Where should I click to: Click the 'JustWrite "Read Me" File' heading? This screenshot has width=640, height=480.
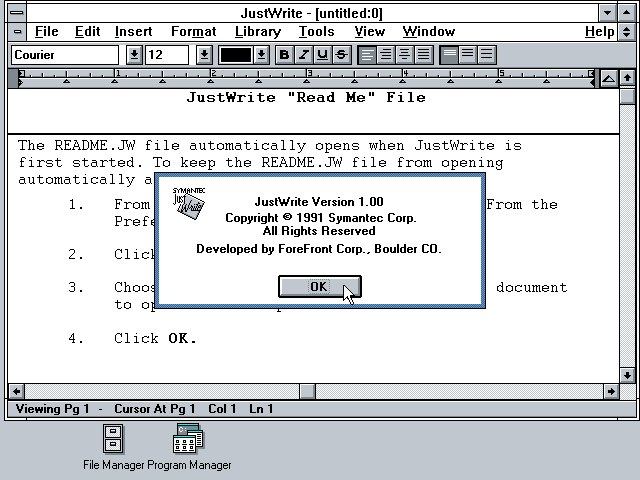(306, 98)
